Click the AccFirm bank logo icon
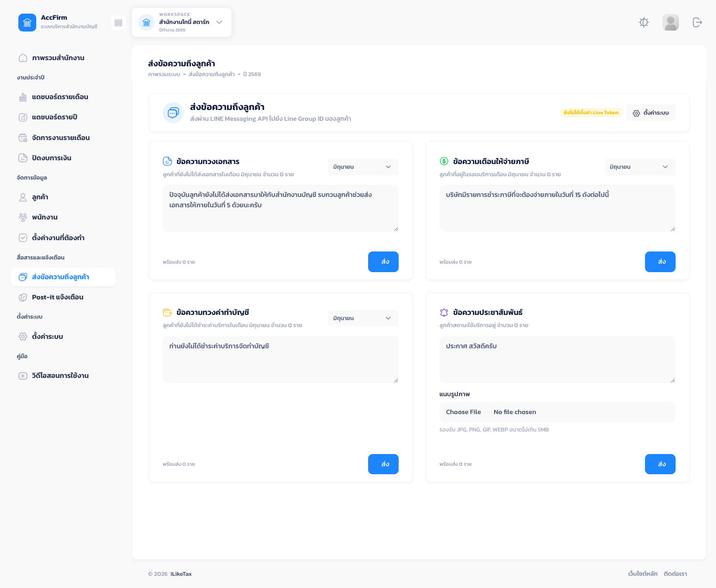The image size is (716, 588). point(27,23)
